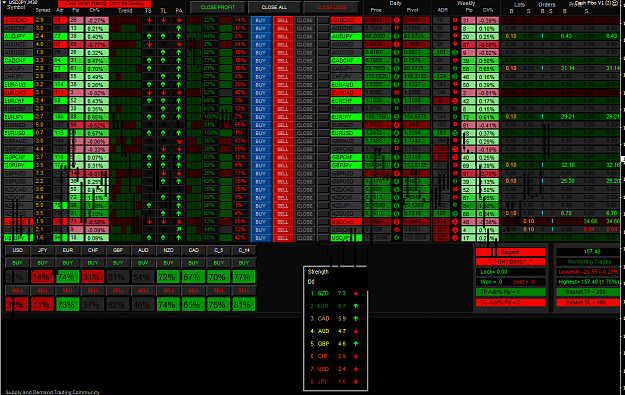This screenshot has width=625, height=395.
Task: Click the AUDCHF row PA green up arrow
Action: (x=179, y=28)
